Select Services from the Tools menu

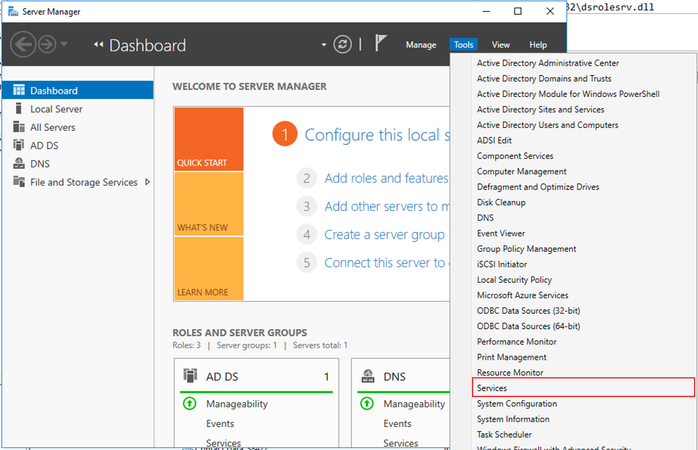pyautogui.click(x=492, y=388)
